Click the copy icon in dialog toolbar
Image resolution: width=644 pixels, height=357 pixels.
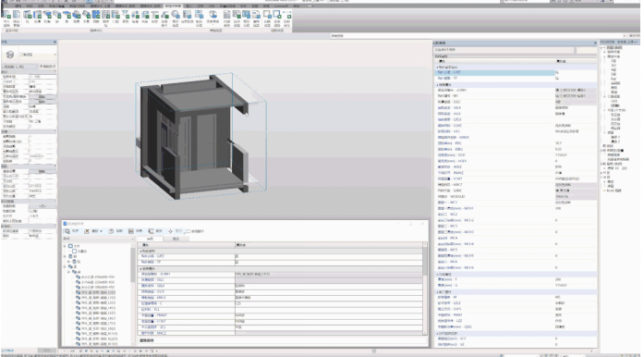pos(111,231)
